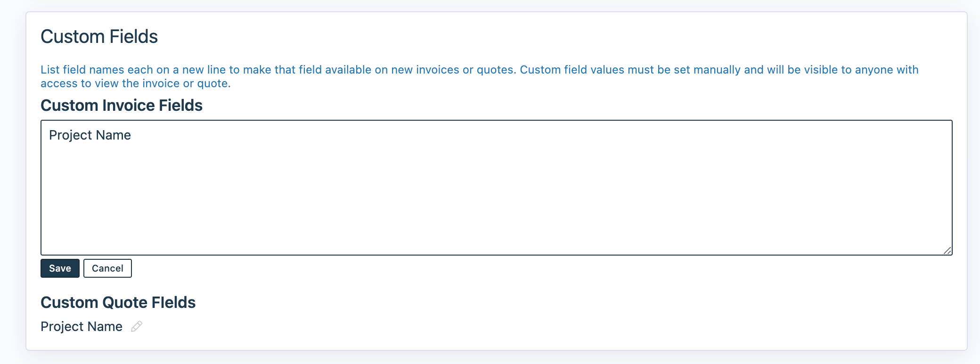Edit the Project Name quote field via pencil icon
The image size is (980, 364).
[136, 326]
